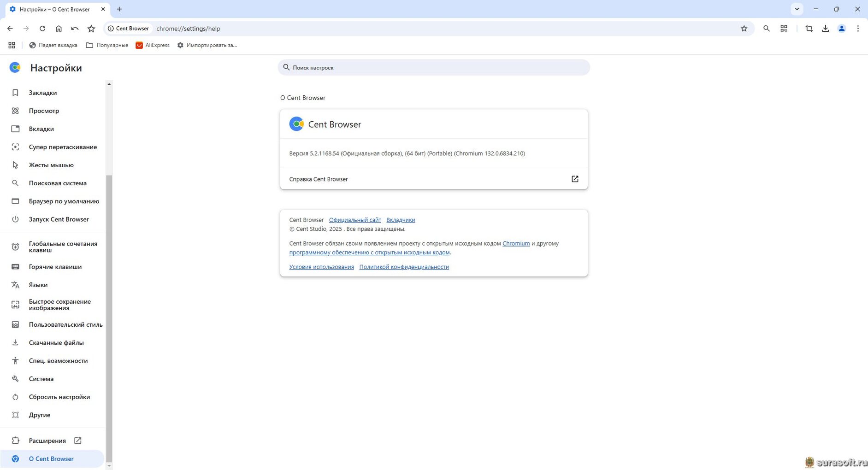Open the Популярные bookmarks folder
The height and width of the screenshot is (470, 868).
point(107,45)
